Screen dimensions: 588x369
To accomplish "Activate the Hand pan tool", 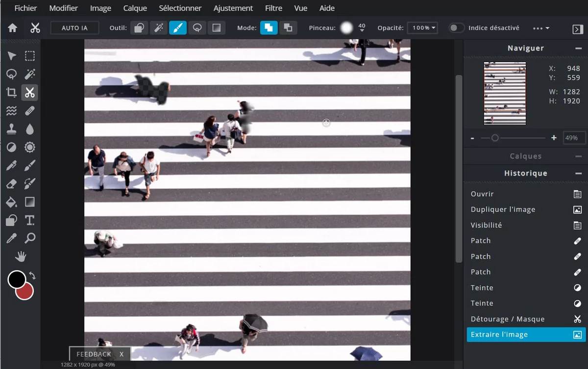I will click(21, 256).
